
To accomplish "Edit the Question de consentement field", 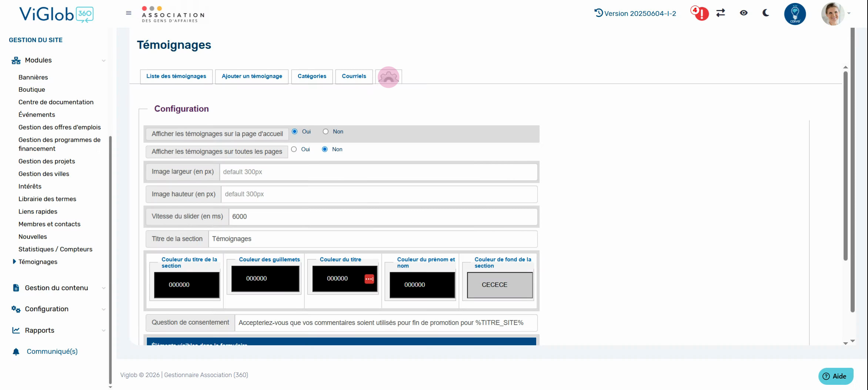I will [386, 323].
